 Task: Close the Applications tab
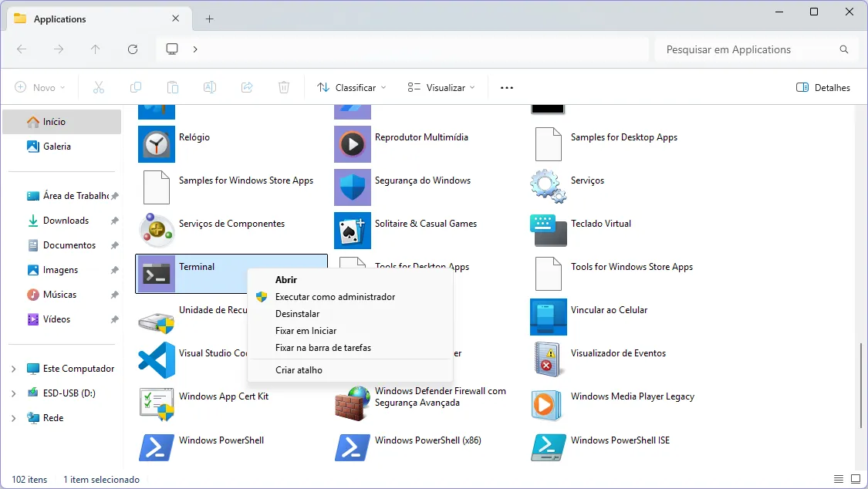175,19
